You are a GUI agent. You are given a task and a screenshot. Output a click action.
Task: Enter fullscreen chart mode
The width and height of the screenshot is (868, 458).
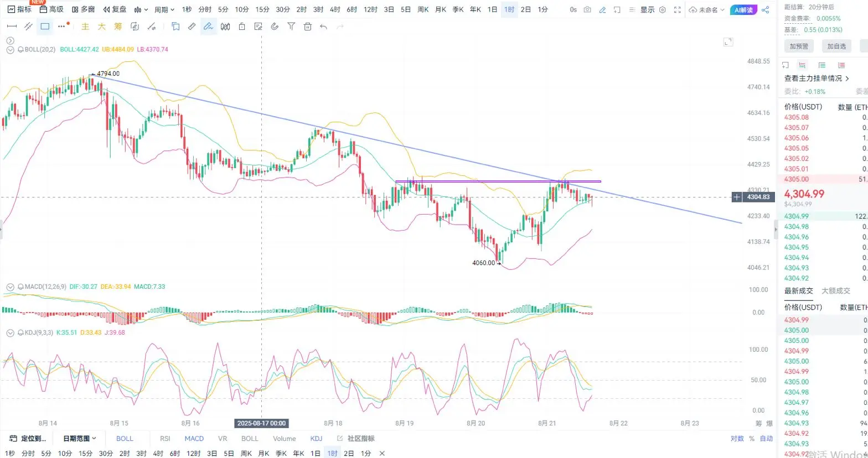pyautogui.click(x=677, y=9)
